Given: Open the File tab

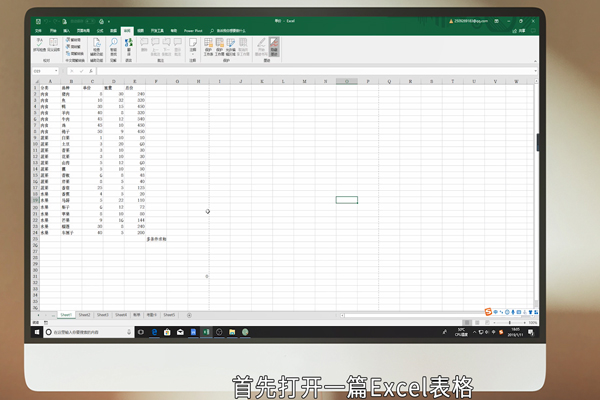Looking at the screenshot, I should coord(38,31).
